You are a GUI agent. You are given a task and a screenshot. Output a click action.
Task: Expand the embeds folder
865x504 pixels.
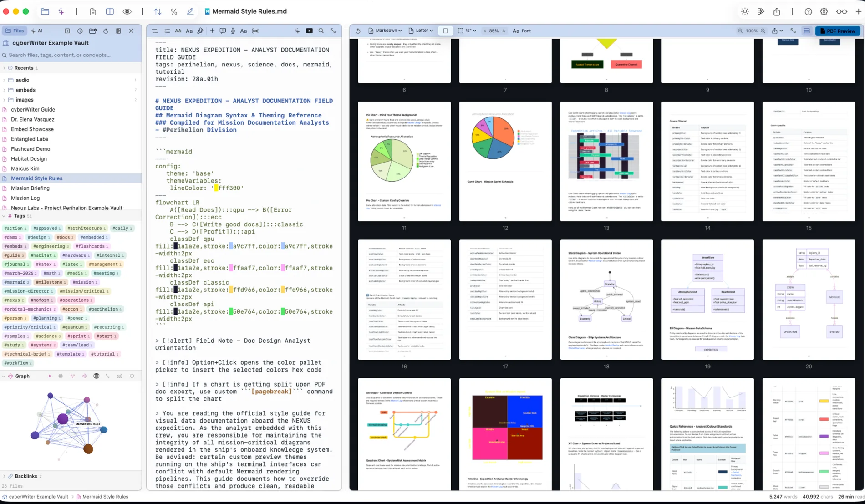tap(4, 90)
